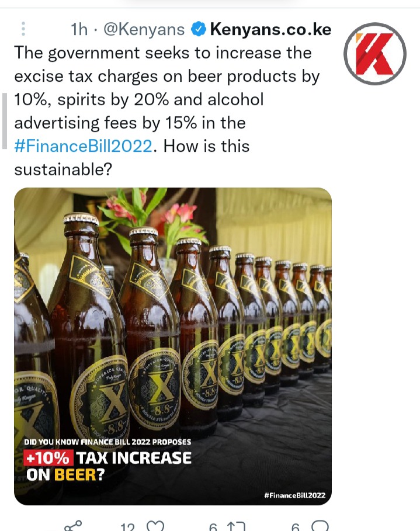This screenshot has width=420, height=531.
Task: Click the +10% red label in the image
Action: (48, 458)
